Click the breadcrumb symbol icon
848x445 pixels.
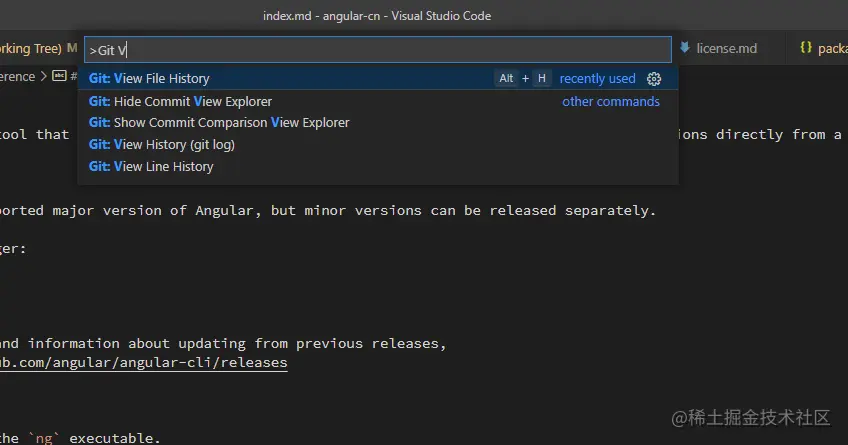pyautogui.click(x=59, y=76)
